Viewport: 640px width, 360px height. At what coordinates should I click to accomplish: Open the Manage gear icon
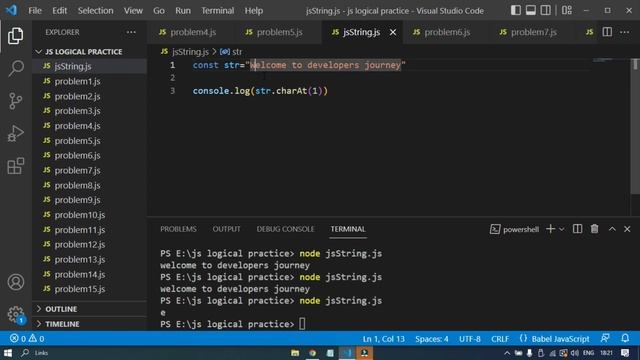(16, 314)
